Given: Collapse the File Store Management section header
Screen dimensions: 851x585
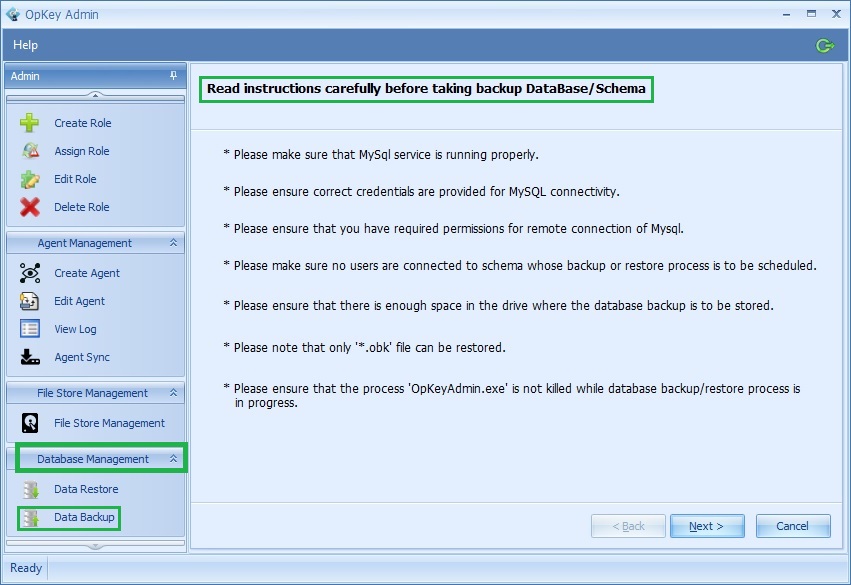Looking at the screenshot, I should [x=173, y=392].
